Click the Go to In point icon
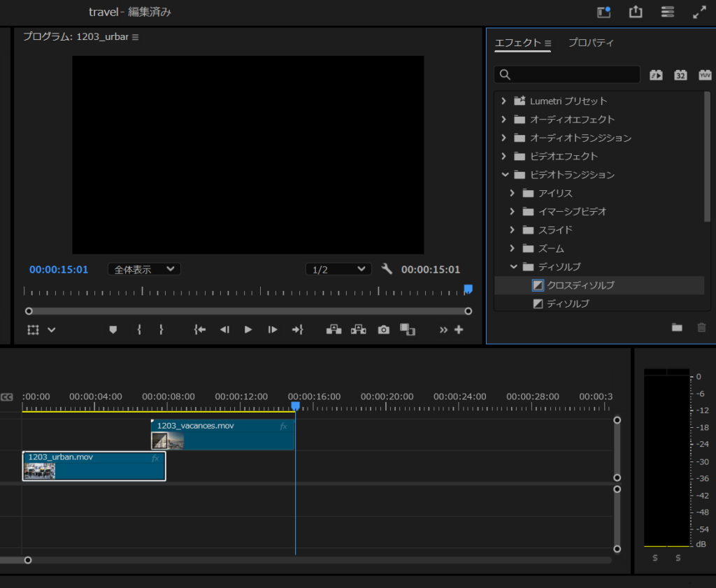 tap(200, 330)
